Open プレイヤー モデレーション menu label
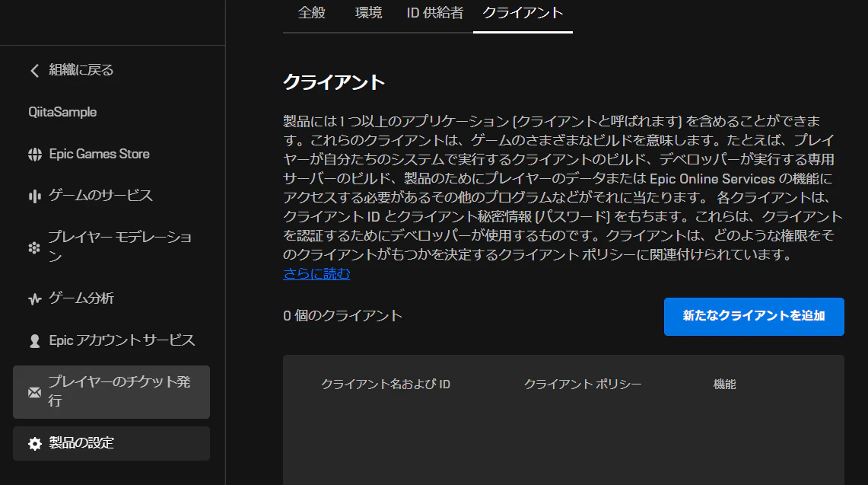 coord(120,247)
